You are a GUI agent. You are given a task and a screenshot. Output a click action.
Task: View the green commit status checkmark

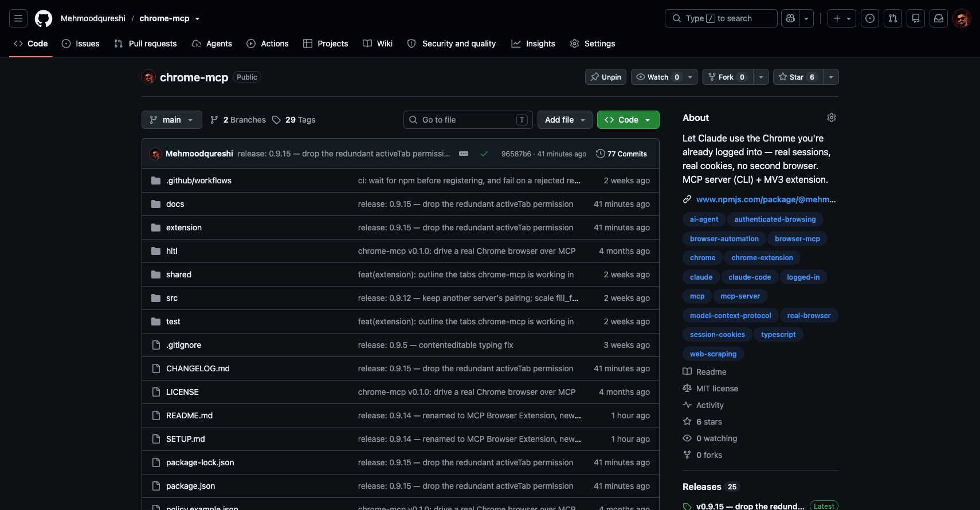coord(484,154)
